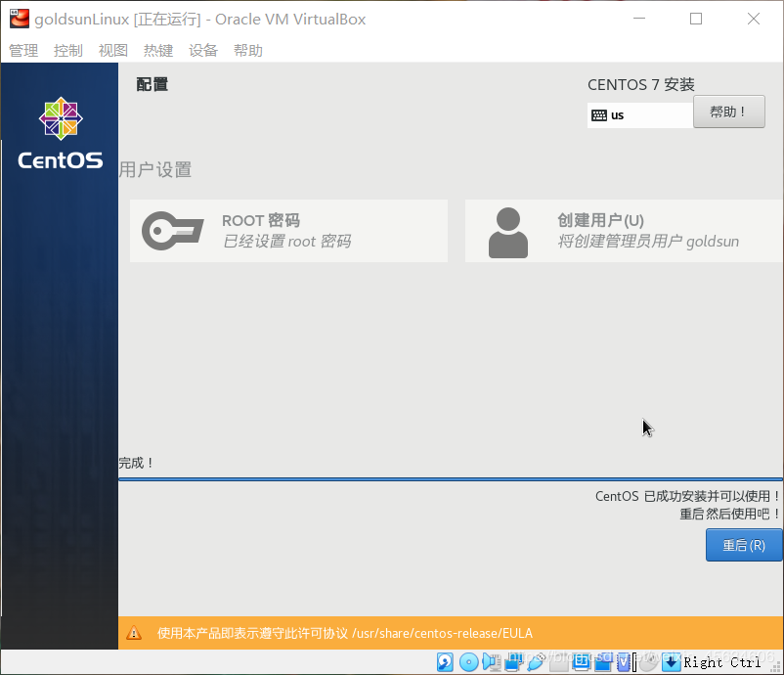Minimize the VirtualBox window
The width and height of the screenshot is (784, 675).
tap(639, 19)
